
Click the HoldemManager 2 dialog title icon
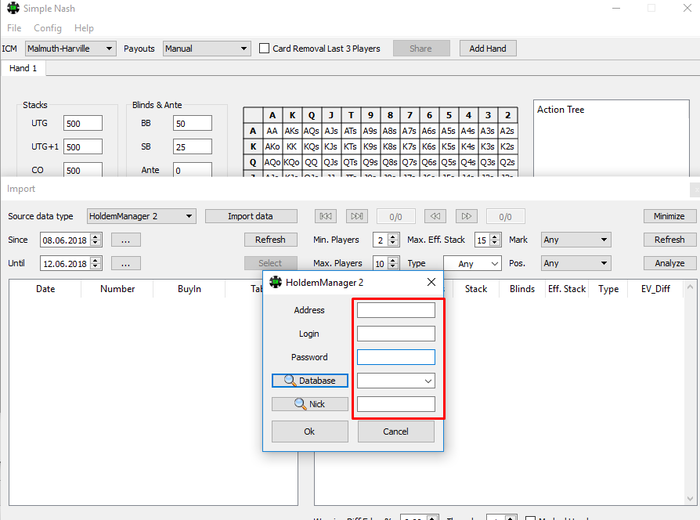(x=275, y=282)
